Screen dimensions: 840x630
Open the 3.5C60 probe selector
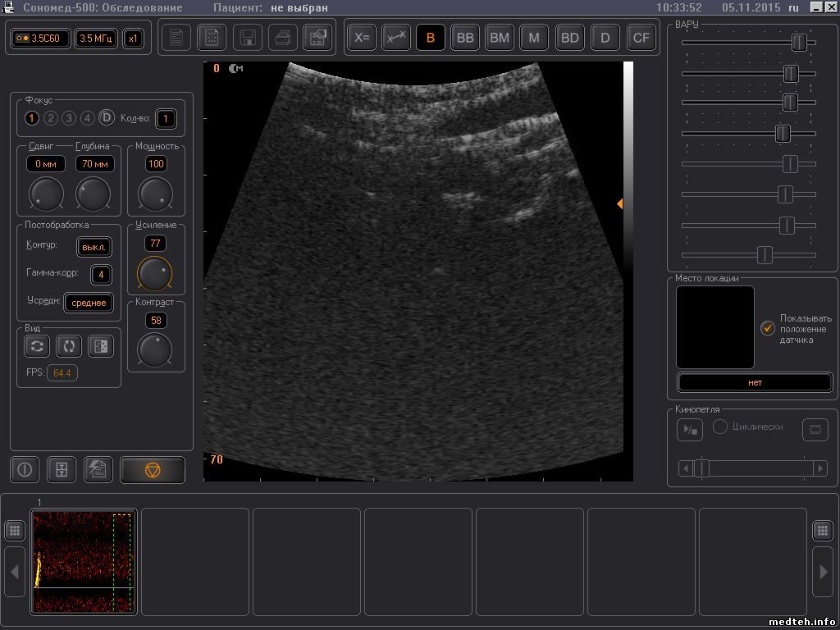point(41,39)
